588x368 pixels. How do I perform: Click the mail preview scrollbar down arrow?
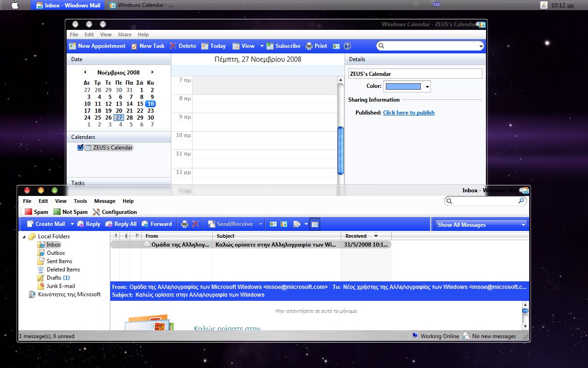525,326
